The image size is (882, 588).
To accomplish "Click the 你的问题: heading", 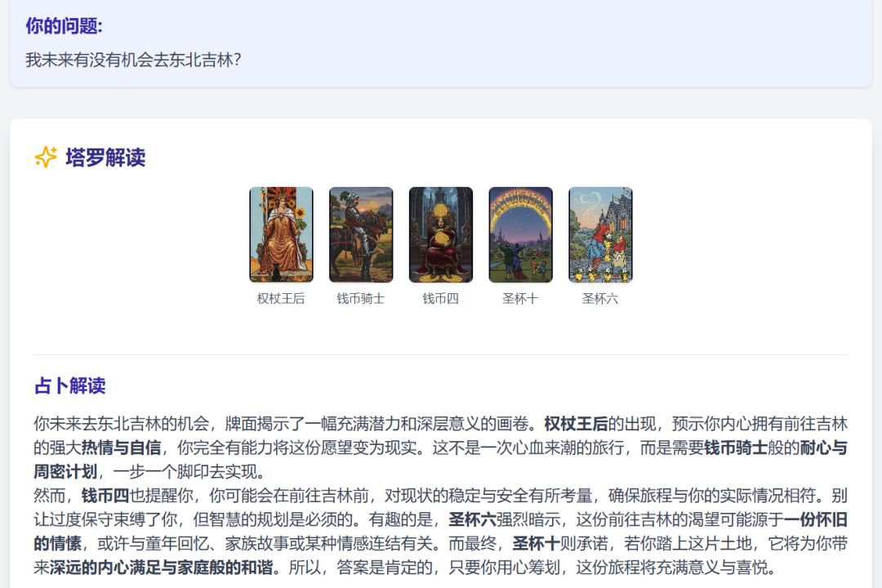I will coord(65,26).
